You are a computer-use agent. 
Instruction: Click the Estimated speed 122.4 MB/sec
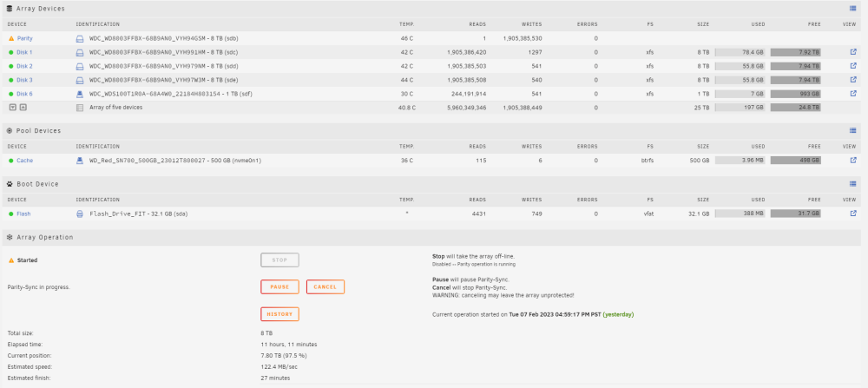279,367
